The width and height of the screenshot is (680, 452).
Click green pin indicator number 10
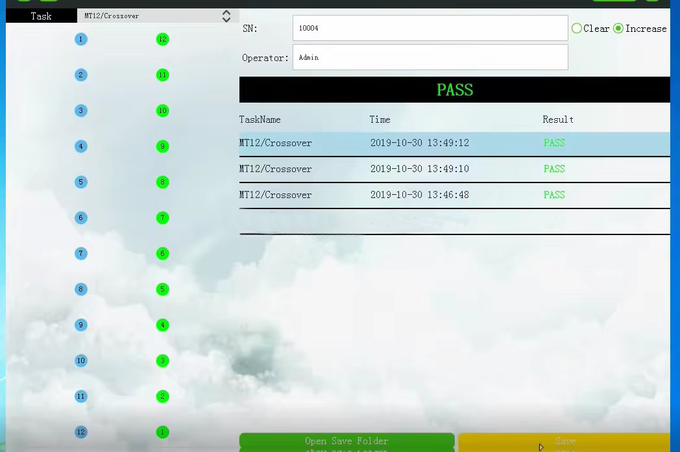(162, 111)
